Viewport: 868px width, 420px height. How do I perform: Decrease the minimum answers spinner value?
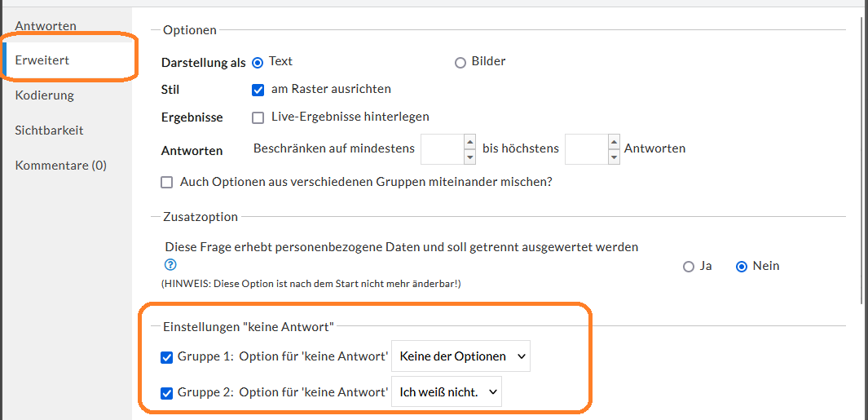pyautogui.click(x=469, y=157)
